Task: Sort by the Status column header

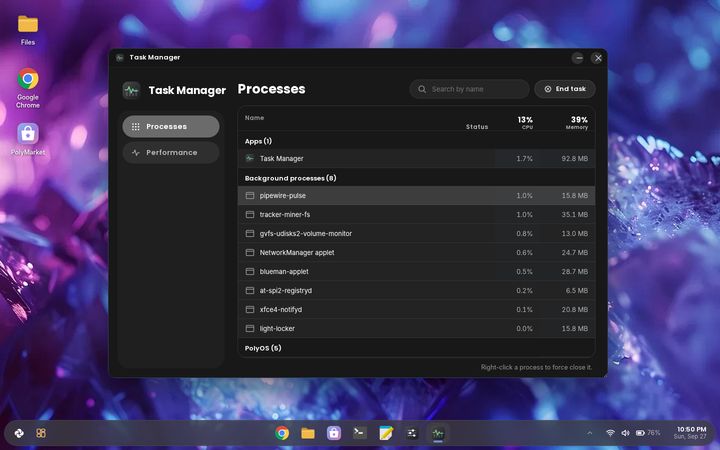Action: (x=477, y=127)
